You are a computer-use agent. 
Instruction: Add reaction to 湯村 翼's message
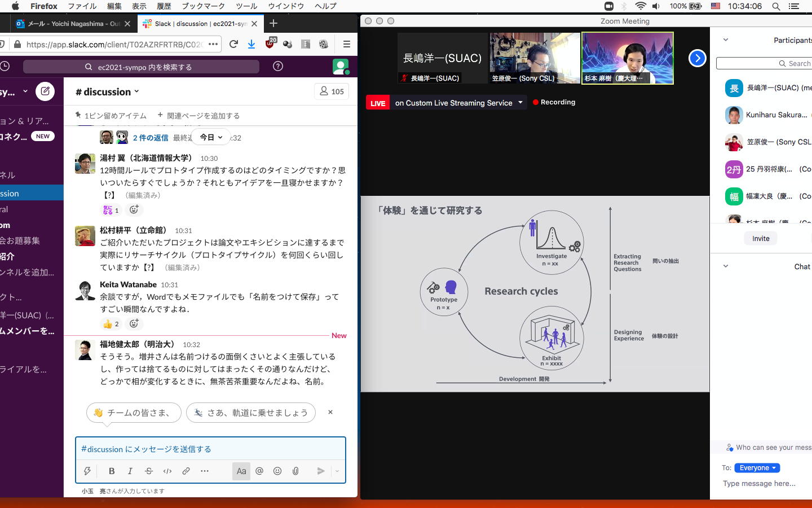pos(134,209)
